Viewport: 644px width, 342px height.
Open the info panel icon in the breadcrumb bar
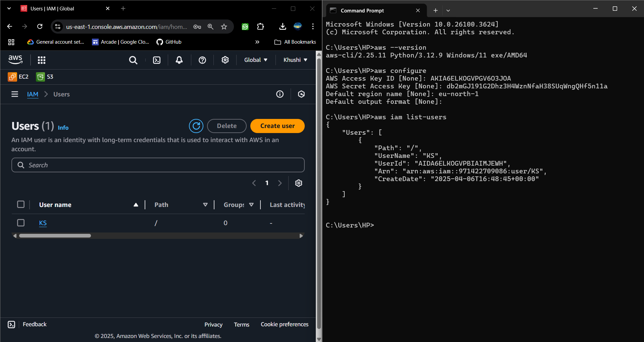click(280, 94)
